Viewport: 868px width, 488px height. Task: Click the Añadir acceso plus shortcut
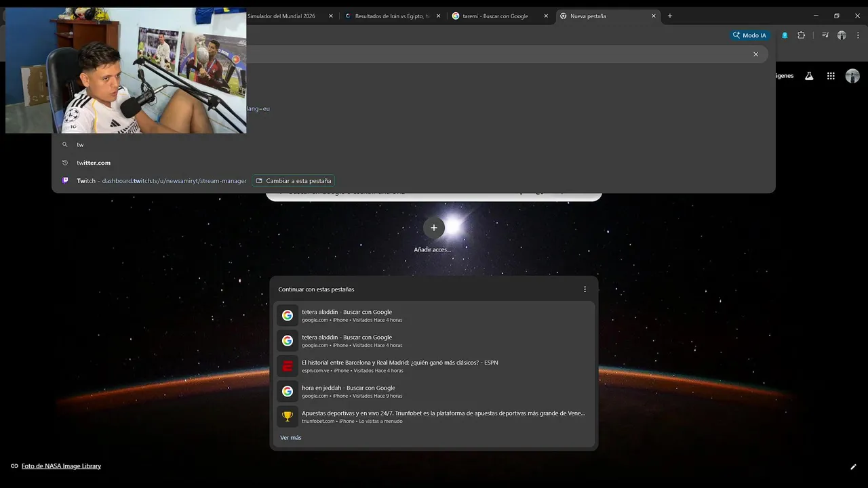(x=434, y=228)
